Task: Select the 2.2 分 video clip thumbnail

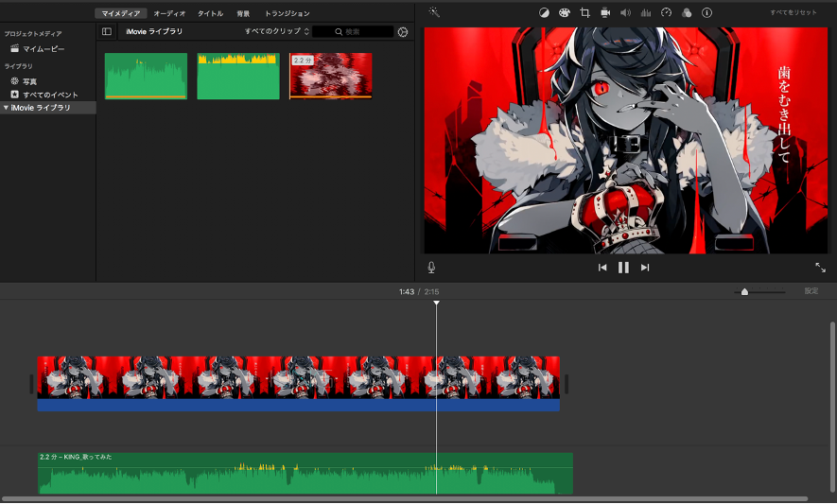Action: (330, 76)
